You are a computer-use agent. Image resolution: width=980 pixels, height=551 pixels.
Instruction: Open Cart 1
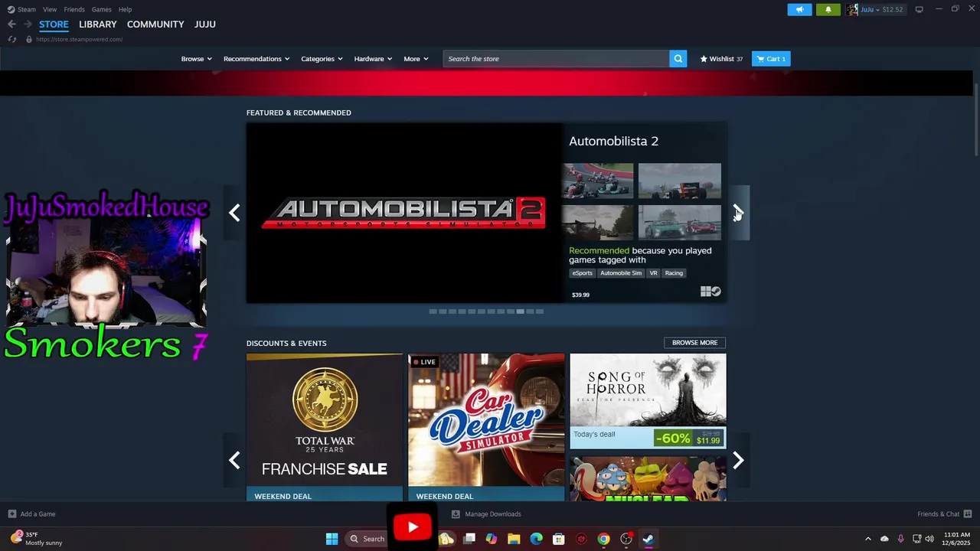coord(771,59)
